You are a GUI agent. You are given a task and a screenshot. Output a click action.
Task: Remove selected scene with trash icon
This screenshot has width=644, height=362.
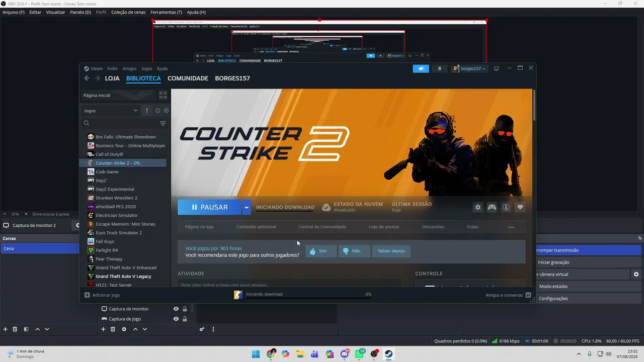coord(15,329)
